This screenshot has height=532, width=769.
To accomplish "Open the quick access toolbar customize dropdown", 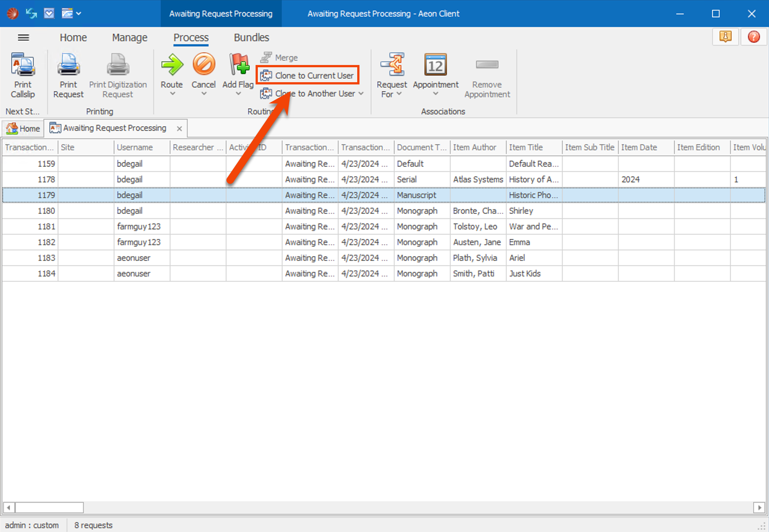I will [78, 13].
